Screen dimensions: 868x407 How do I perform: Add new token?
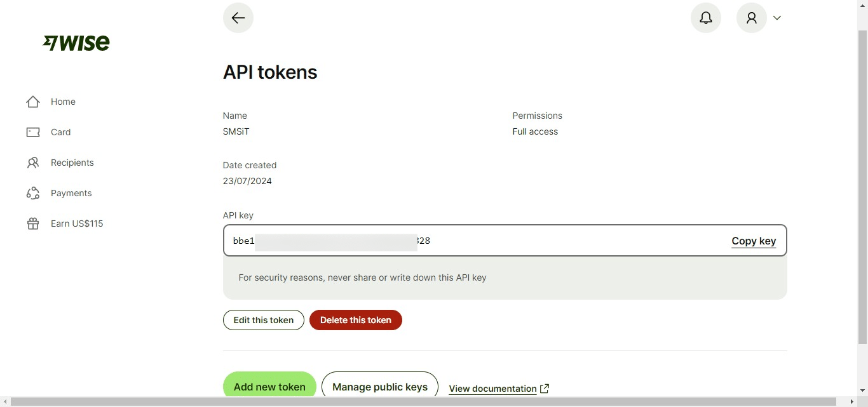269,387
